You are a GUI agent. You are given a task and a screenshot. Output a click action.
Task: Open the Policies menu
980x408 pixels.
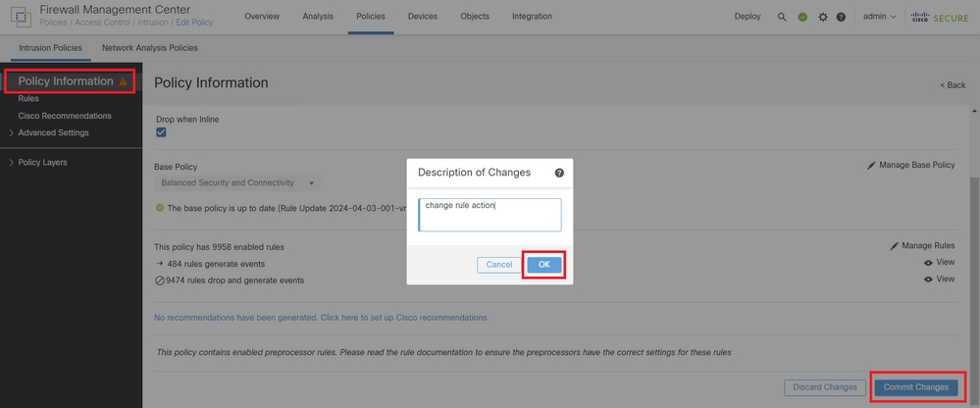click(371, 17)
